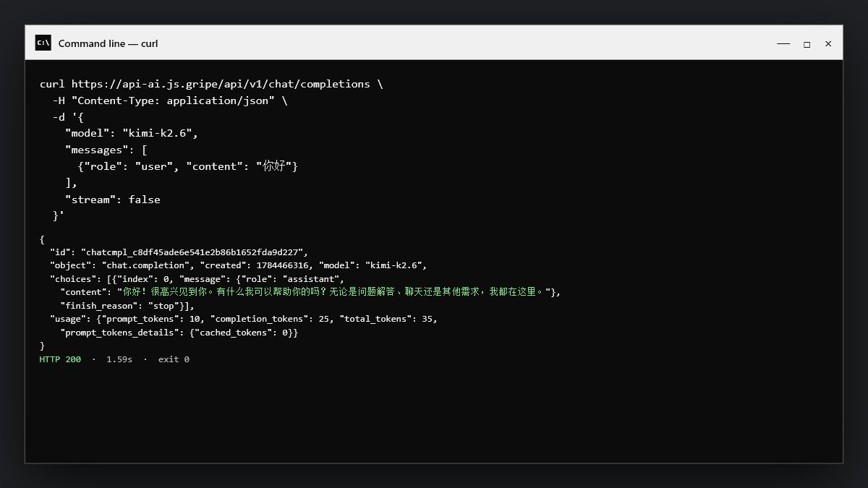Viewport: 868px width, 488px height.
Task: Click the window title 'Command line — curl'
Action: [x=108, y=43]
